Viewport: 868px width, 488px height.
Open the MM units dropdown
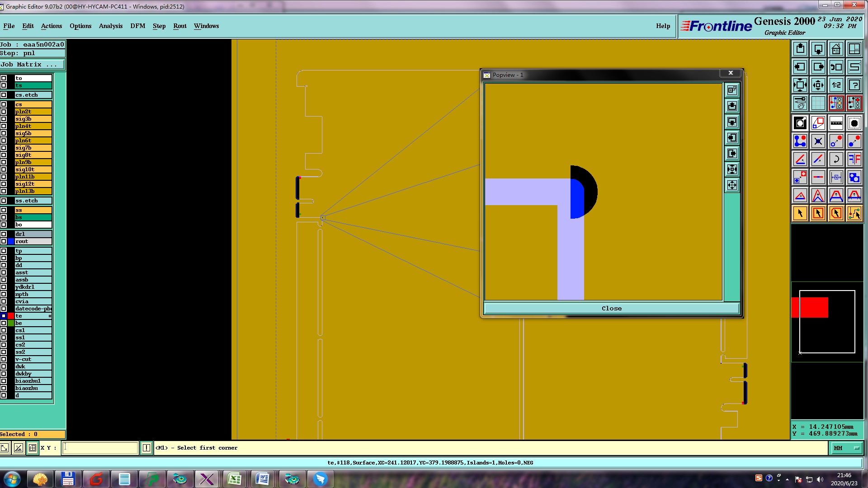846,448
